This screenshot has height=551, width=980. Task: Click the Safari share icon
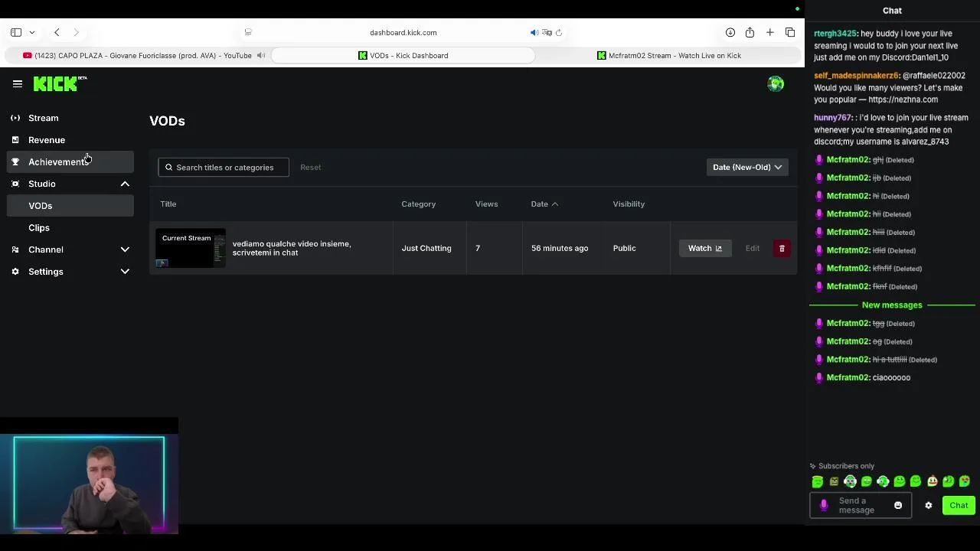tap(750, 32)
